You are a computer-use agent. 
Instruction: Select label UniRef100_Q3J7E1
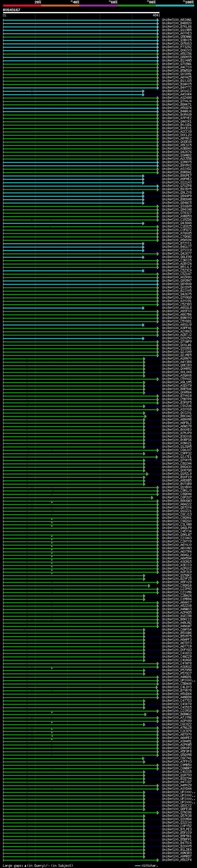176,457
